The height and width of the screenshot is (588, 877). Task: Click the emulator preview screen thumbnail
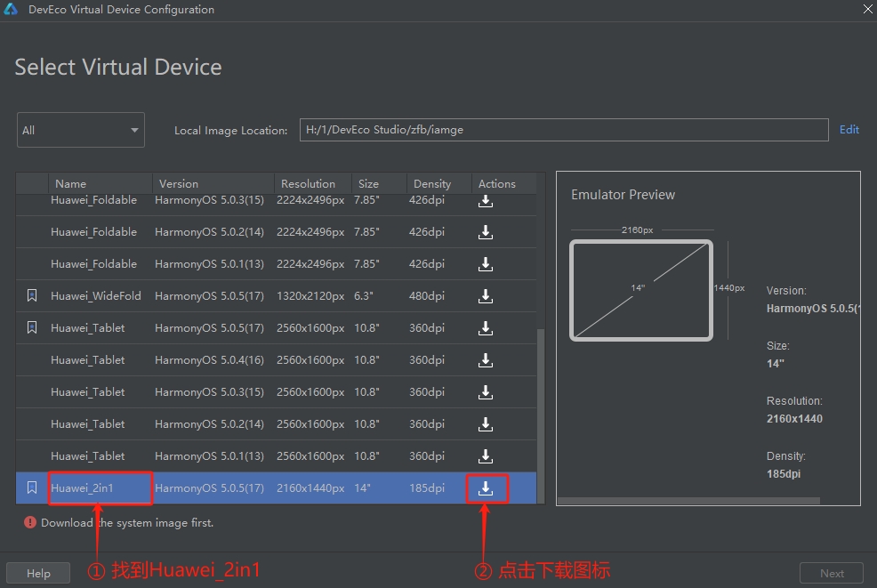tap(641, 290)
